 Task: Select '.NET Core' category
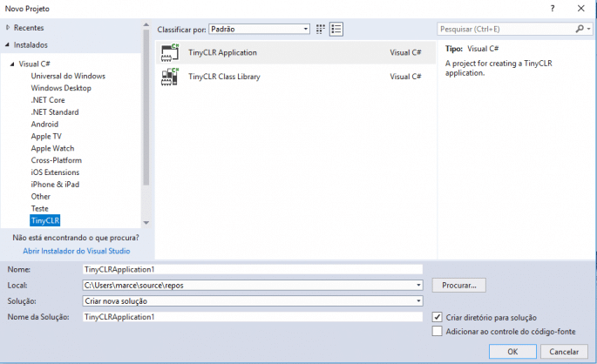[48, 100]
